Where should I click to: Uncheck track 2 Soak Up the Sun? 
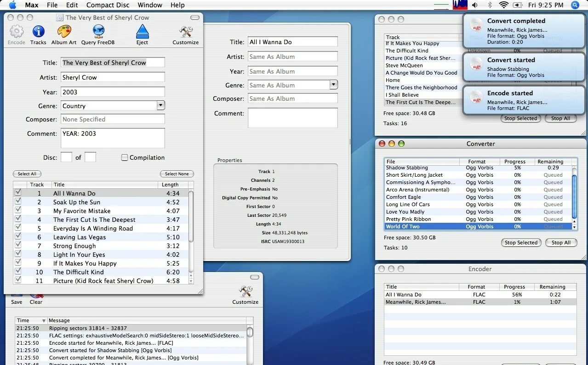[18, 202]
